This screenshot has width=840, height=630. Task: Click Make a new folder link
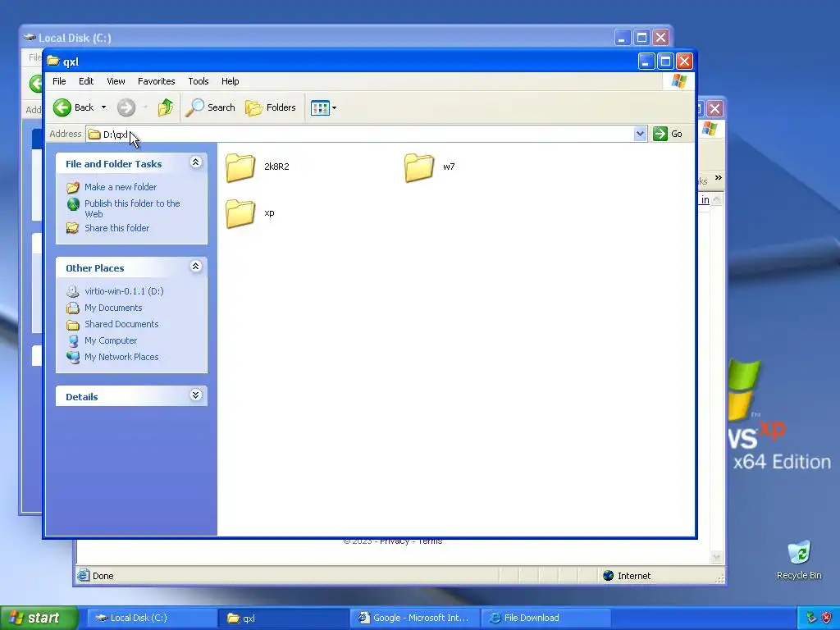121,187
